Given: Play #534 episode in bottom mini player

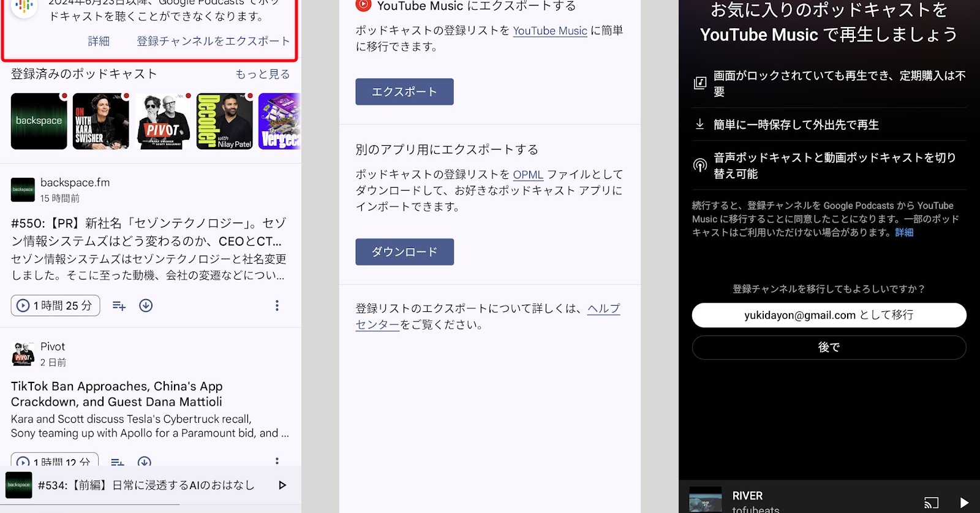Looking at the screenshot, I should click(x=282, y=485).
